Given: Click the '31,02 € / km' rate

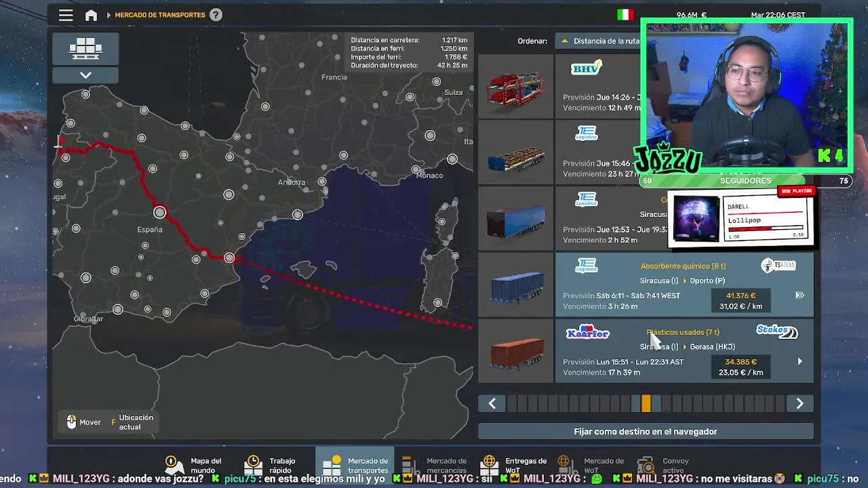Looking at the screenshot, I should [741, 306].
